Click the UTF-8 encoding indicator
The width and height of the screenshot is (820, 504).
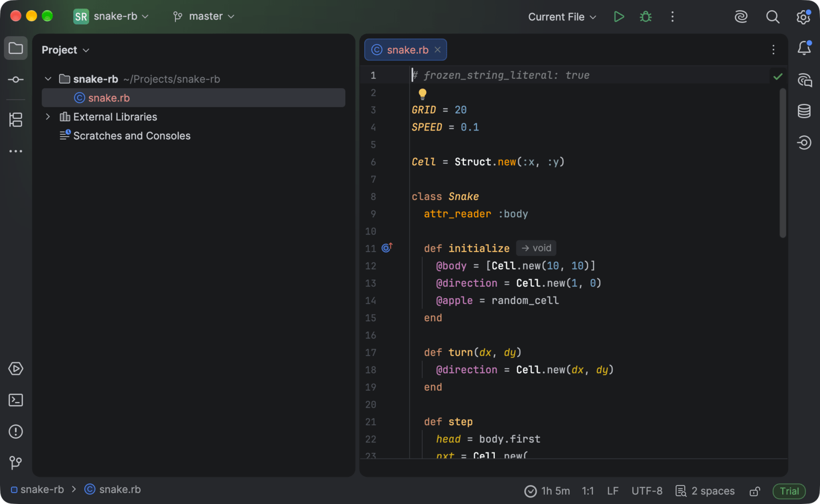(647, 491)
